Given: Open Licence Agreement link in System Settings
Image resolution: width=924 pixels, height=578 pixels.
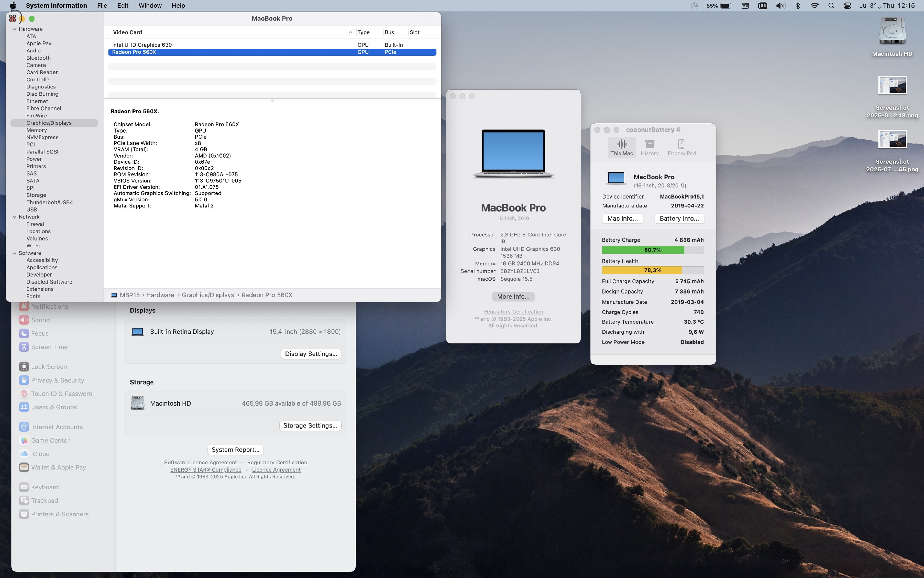Looking at the screenshot, I should (x=276, y=470).
